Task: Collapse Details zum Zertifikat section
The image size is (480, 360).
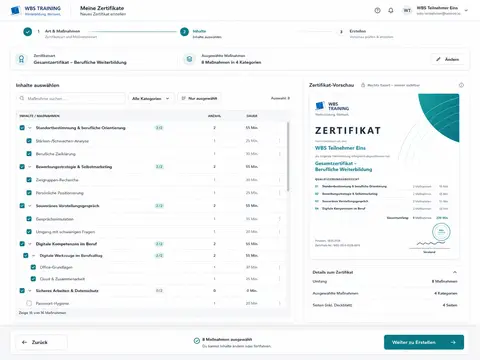Action: (x=455, y=272)
